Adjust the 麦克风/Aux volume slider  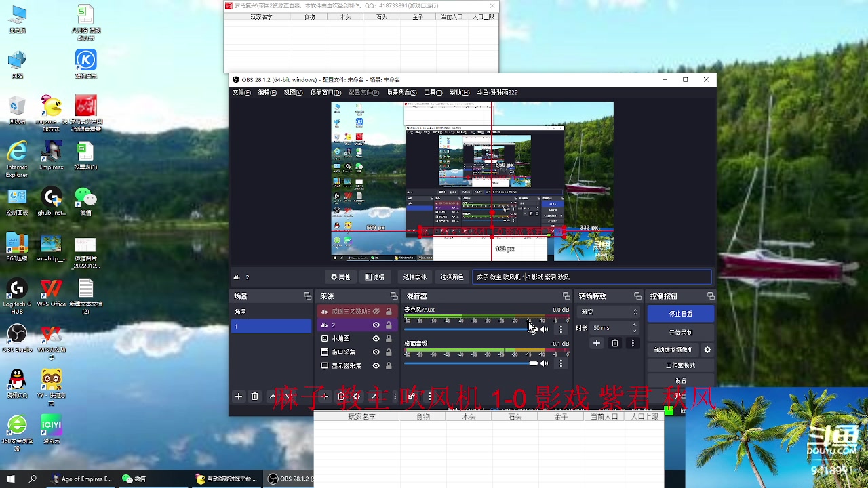coord(471,329)
